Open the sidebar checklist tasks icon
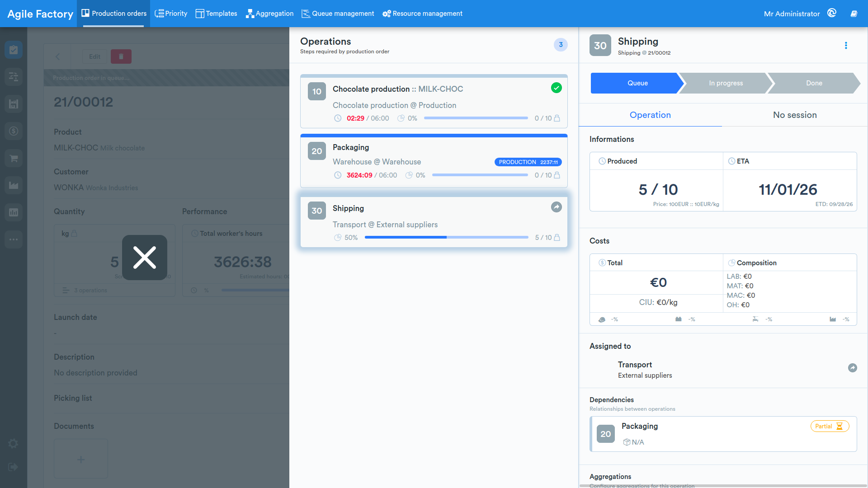868x488 pixels. [x=14, y=50]
